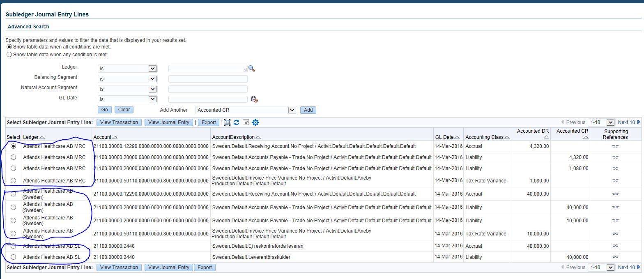
Task: Open supporting references glasses for account 21100.00000.2440 row
Action: click(615, 257)
